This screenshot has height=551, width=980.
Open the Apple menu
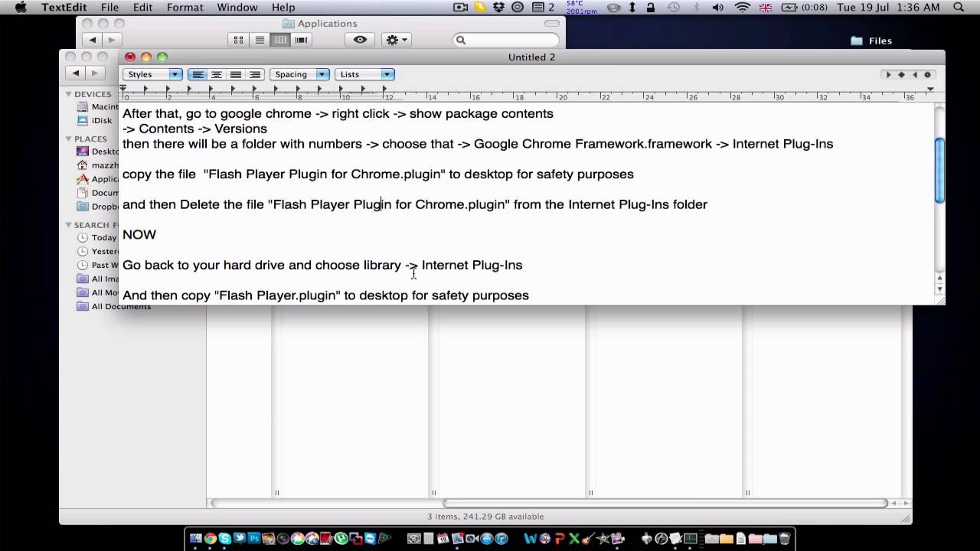coord(21,8)
